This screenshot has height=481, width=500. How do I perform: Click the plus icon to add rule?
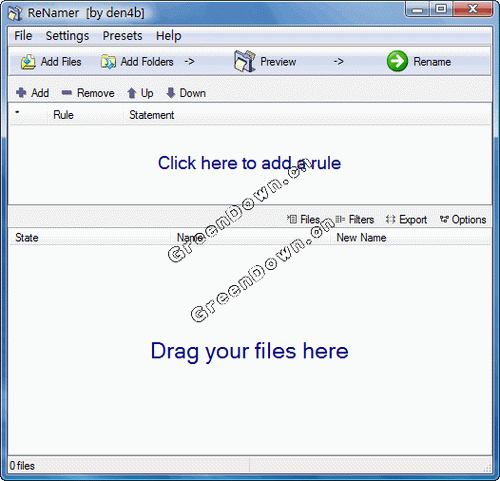[21, 93]
